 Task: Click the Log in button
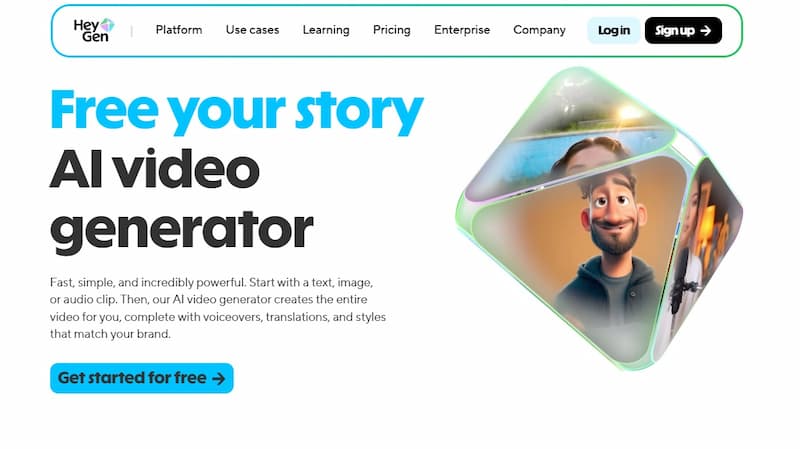pyautogui.click(x=614, y=31)
